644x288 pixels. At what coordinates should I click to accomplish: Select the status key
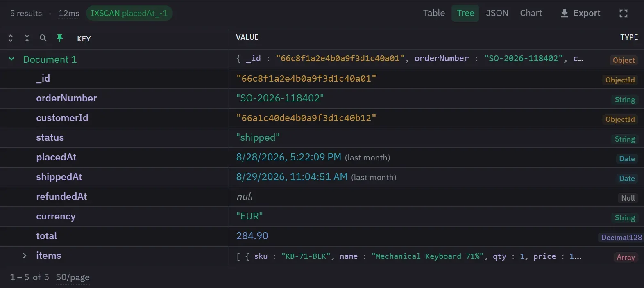tap(50, 137)
